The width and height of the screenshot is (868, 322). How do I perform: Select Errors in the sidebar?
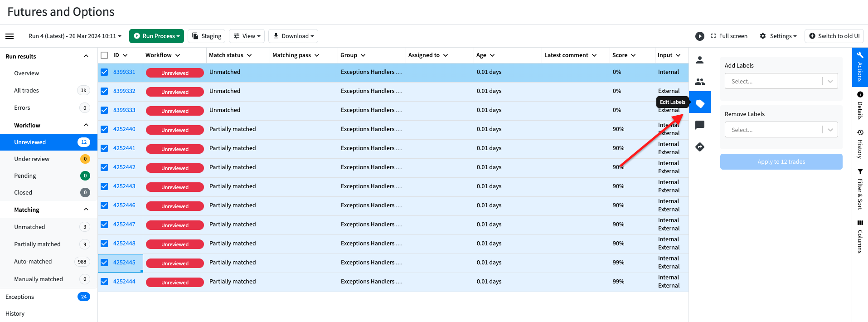pos(48,107)
